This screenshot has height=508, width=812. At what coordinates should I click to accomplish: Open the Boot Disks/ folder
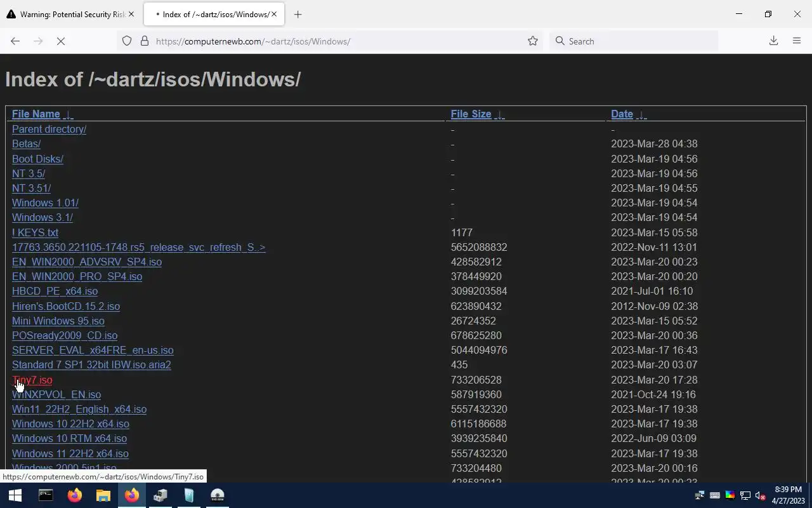(37, 159)
